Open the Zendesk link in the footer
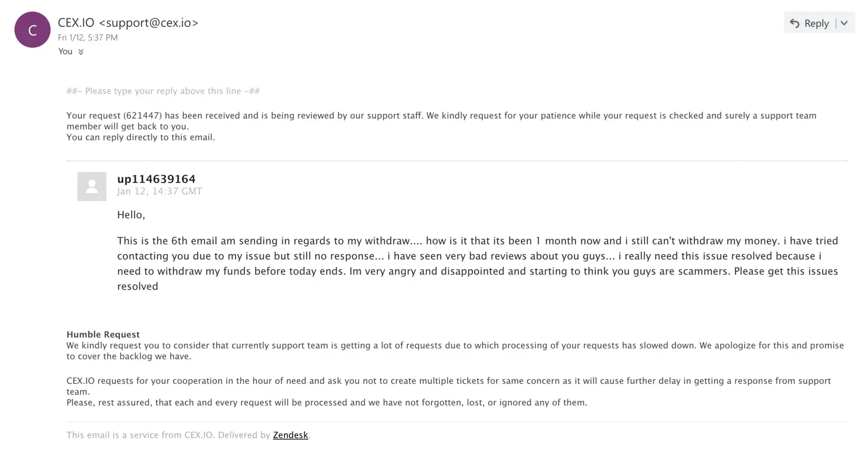Screen dimensions: 868x459 pyautogui.click(x=290, y=435)
